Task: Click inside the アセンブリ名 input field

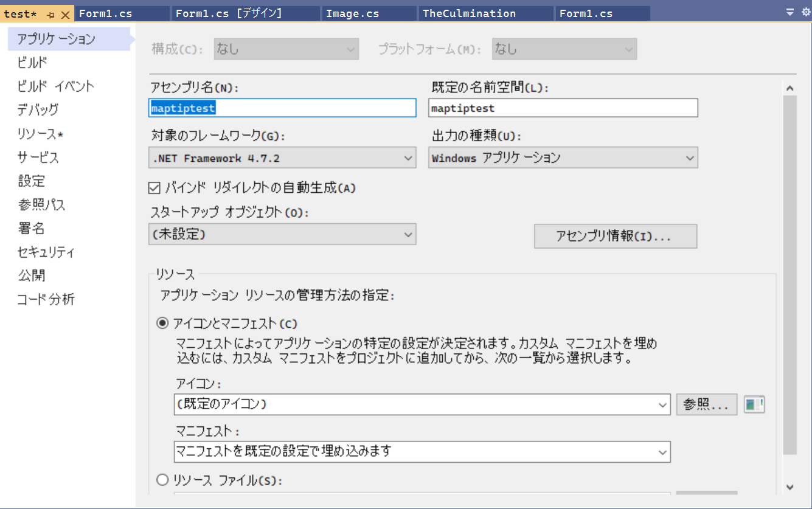Action: click(282, 108)
